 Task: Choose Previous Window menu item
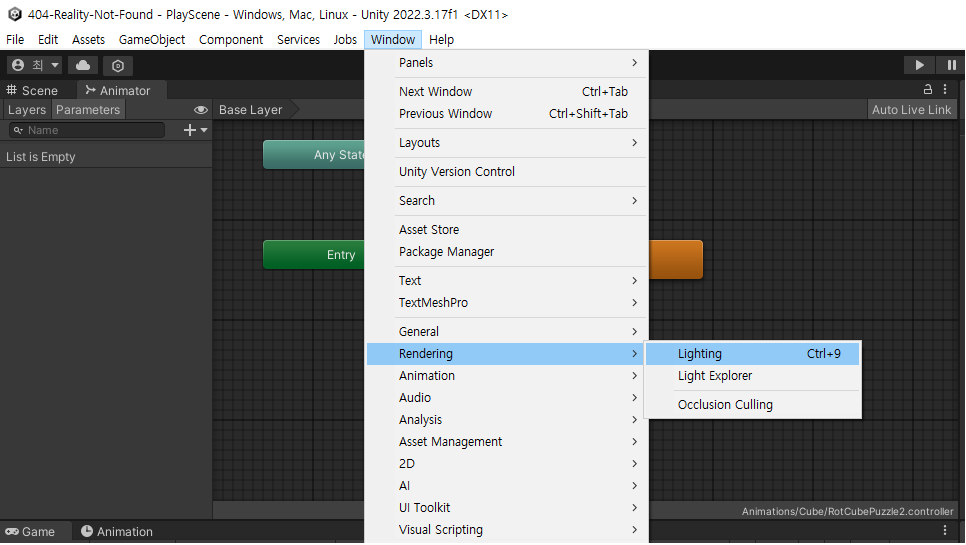tap(507, 114)
